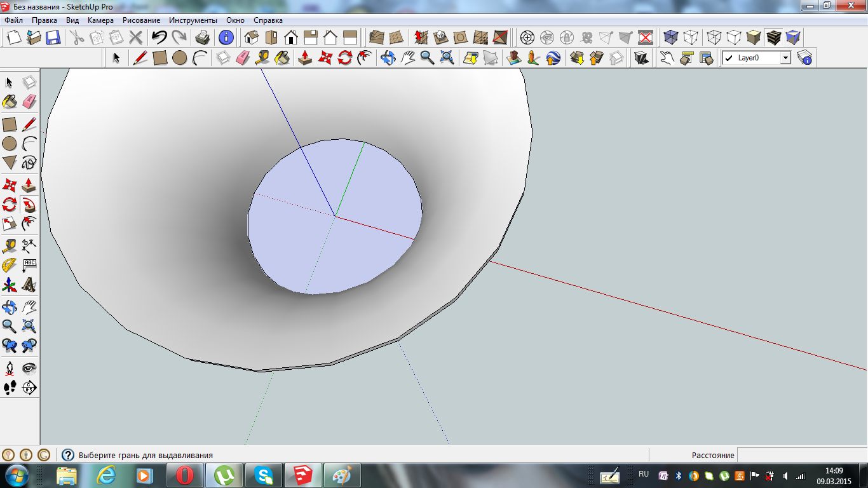Screen dimensions: 868x488
Task: Click the Расстояние measurement input box
Action: click(801, 455)
